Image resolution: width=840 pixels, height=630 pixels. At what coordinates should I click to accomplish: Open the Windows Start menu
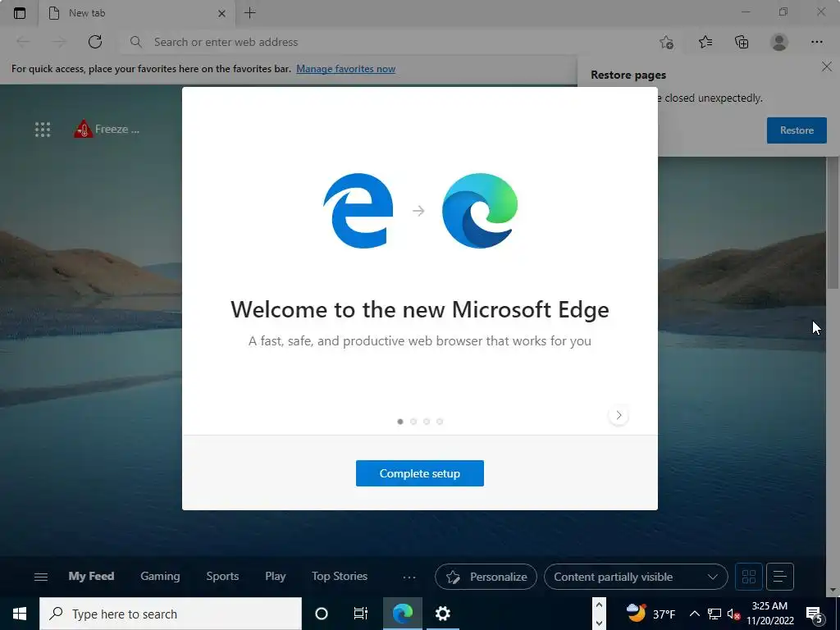tap(20, 614)
